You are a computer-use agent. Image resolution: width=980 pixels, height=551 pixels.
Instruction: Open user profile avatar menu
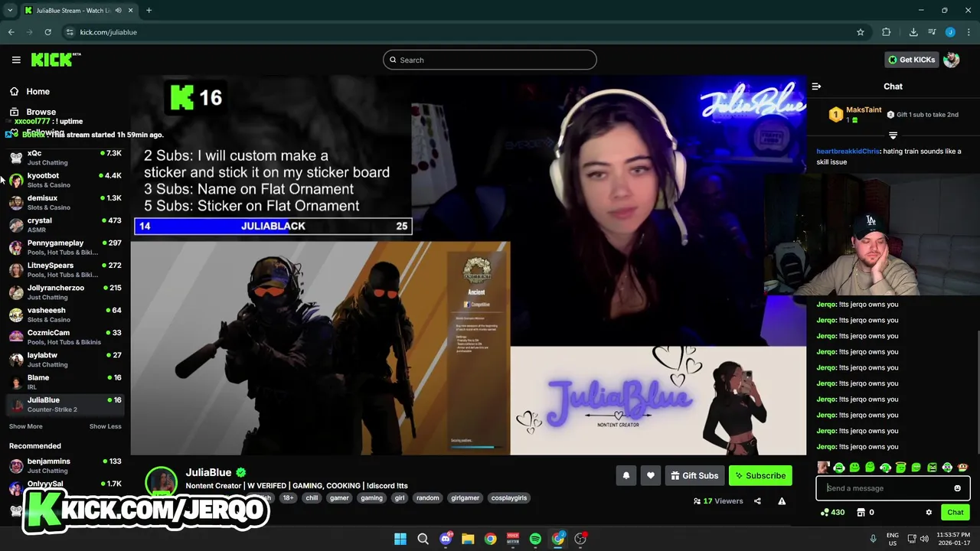(952, 60)
